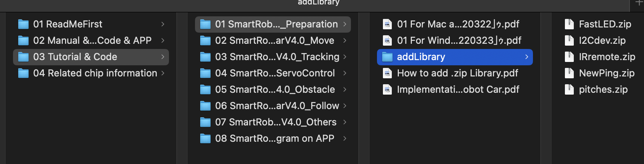Viewport: 644px width, 164px height.
Task: Click the '01 For Wind...' PDF icon
Action: point(387,40)
